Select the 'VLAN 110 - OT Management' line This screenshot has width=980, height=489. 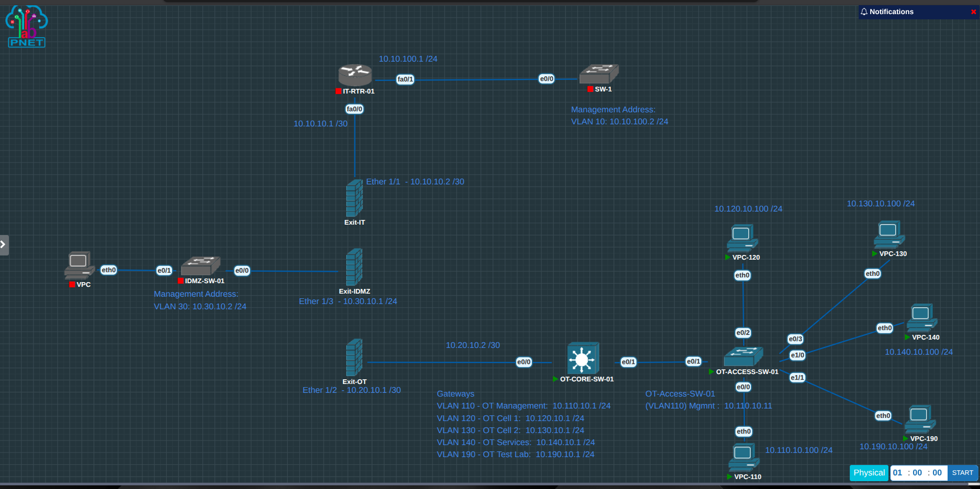tap(523, 406)
